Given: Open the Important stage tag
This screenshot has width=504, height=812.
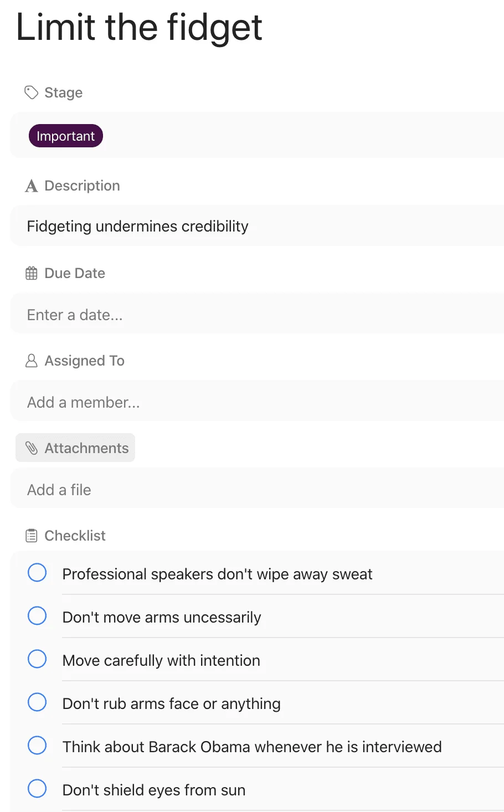Looking at the screenshot, I should coord(66,136).
